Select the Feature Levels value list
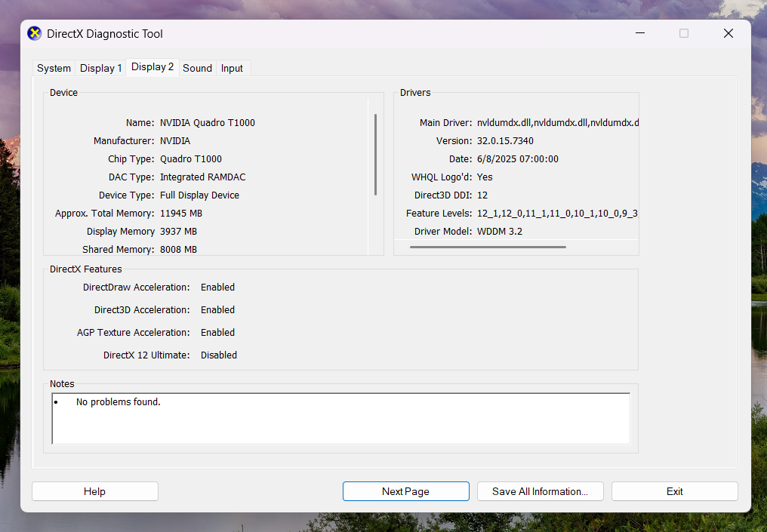767x532 pixels. click(x=558, y=214)
